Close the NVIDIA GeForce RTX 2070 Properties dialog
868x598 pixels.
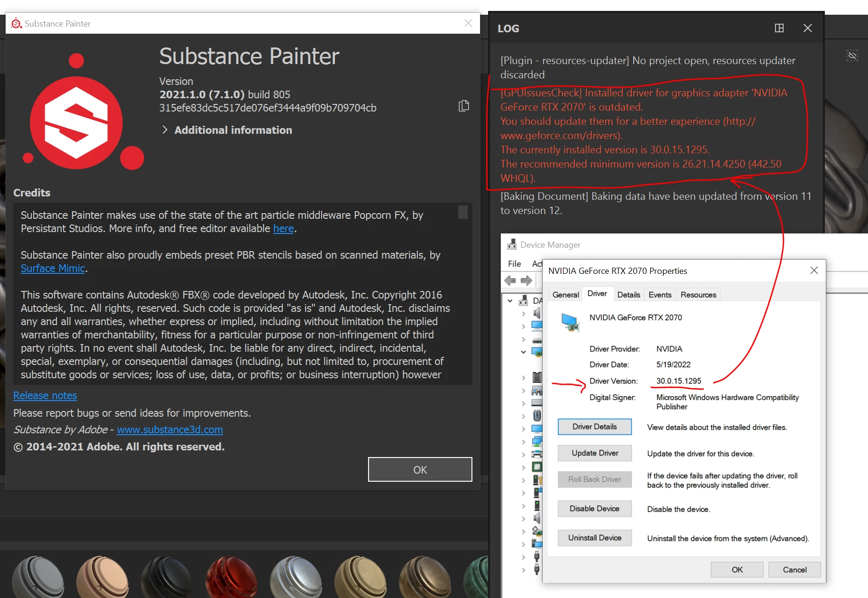point(814,271)
